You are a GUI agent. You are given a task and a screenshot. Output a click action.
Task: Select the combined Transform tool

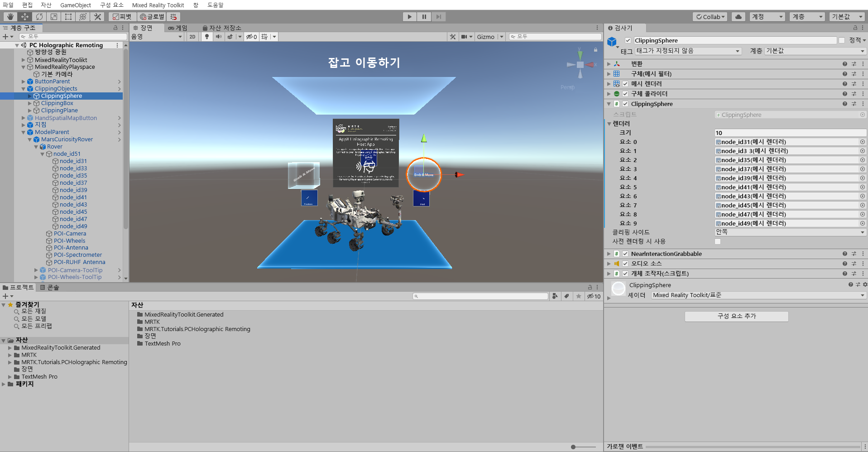click(x=82, y=17)
